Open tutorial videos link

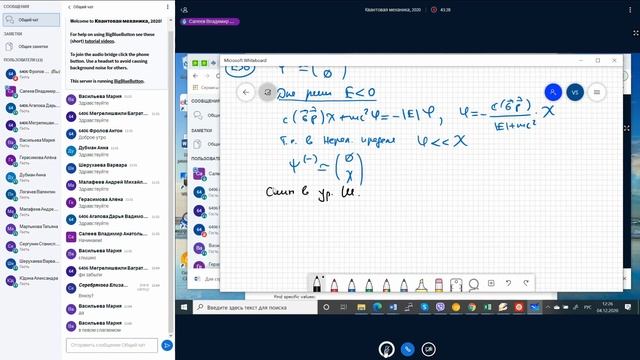pos(100,41)
